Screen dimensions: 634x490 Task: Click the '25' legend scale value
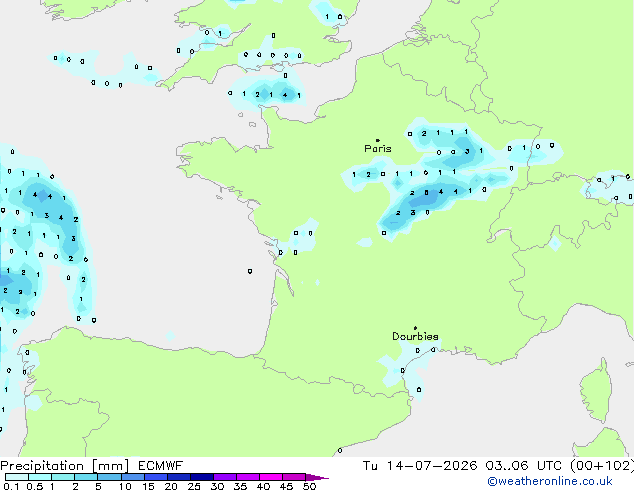pos(194,486)
